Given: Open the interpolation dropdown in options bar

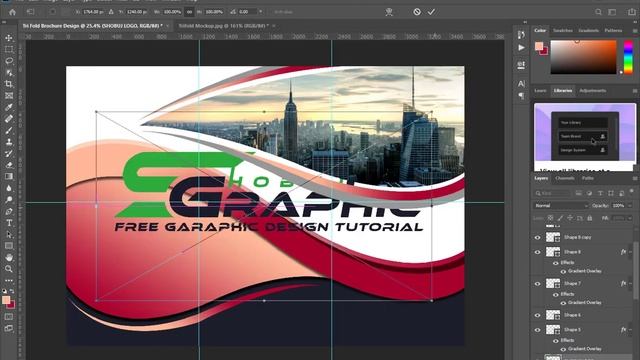Looking at the screenshot, I should 261,12.
